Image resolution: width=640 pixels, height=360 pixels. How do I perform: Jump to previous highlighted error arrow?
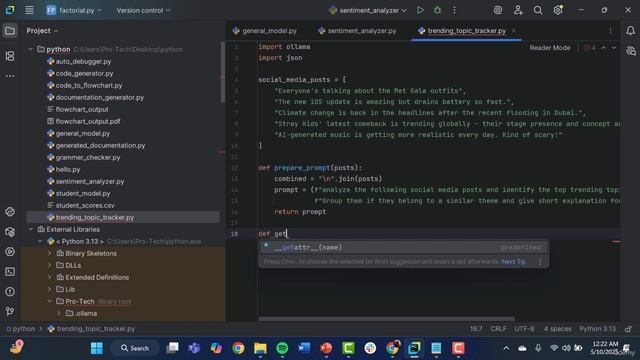click(x=604, y=48)
